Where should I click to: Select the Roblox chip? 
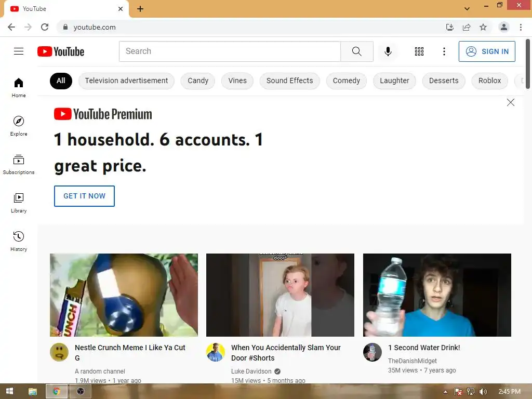489,81
